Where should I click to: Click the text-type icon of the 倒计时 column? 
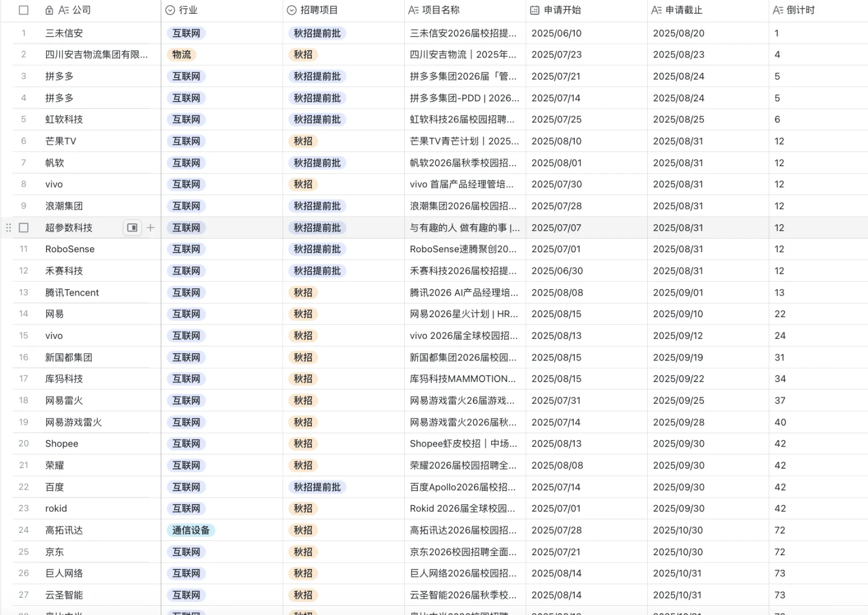(778, 10)
